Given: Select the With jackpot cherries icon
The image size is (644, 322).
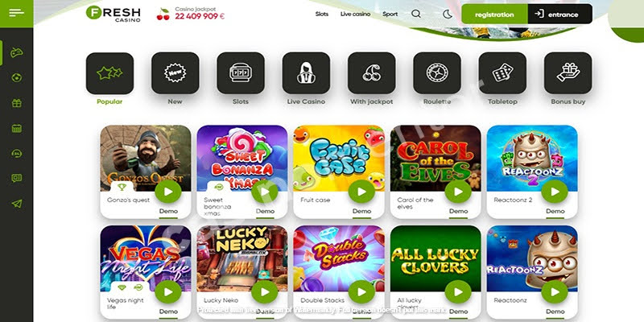Looking at the screenshot, I should pyautogui.click(x=371, y=73).
